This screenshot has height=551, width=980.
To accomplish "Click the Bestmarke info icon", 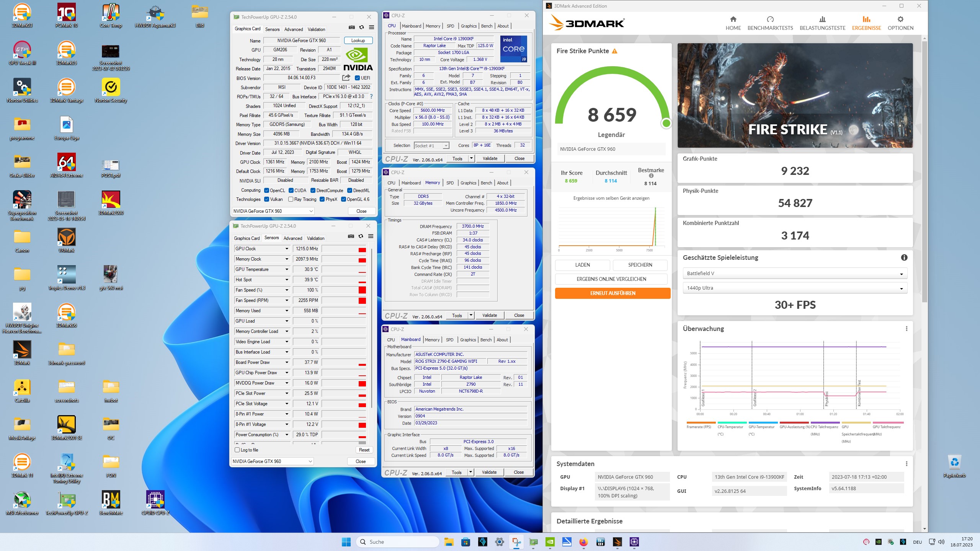I will coord(651,176).
